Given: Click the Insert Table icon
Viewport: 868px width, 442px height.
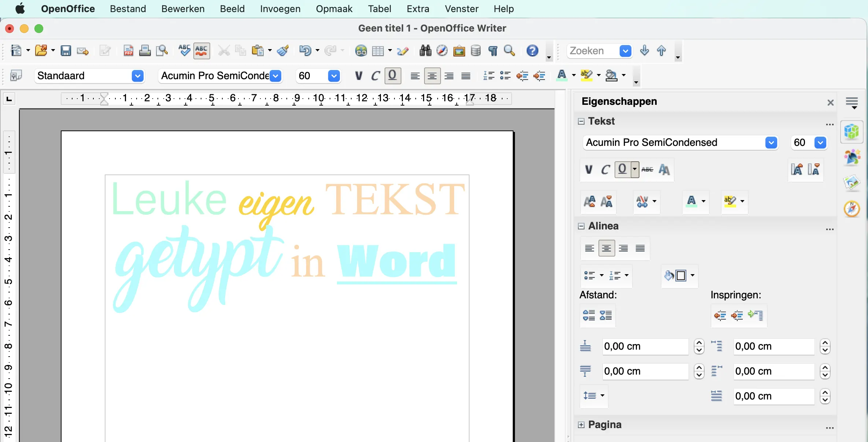Looking at the screenshot, I should (378, 51).
